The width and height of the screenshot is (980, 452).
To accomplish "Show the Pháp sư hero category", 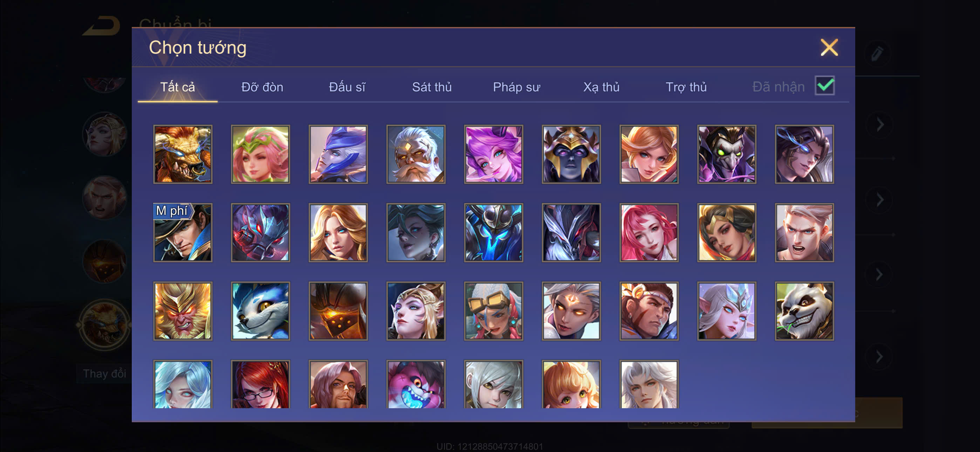I will (x=516, y=87).
